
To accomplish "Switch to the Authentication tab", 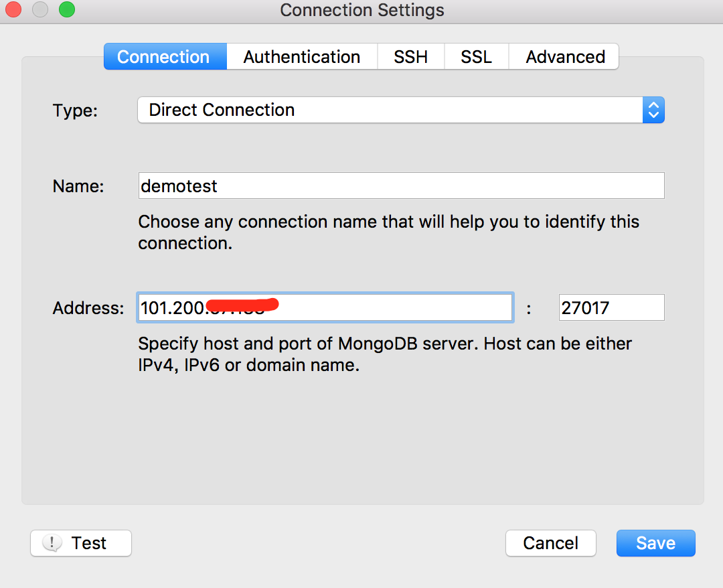I will click(x=301, y=57).
